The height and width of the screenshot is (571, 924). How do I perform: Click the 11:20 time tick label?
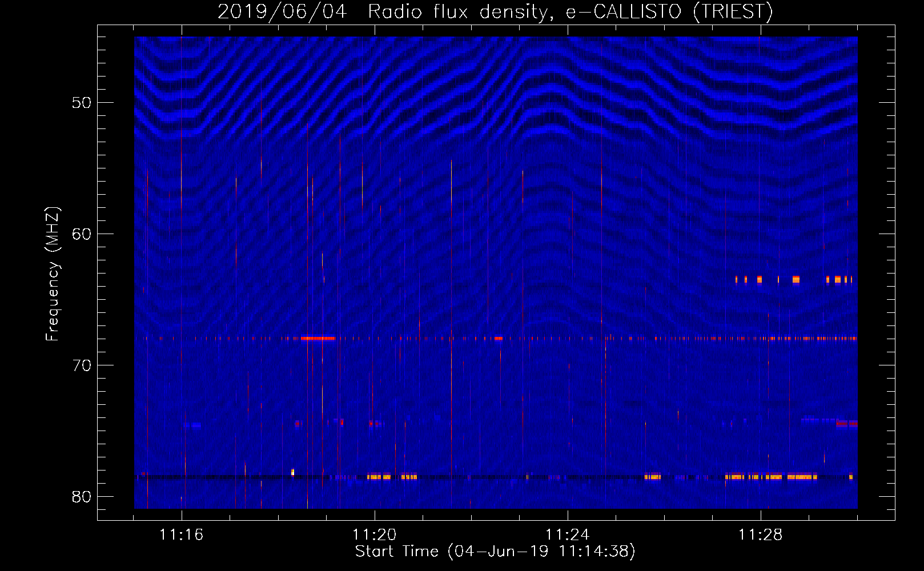[374, 535]
